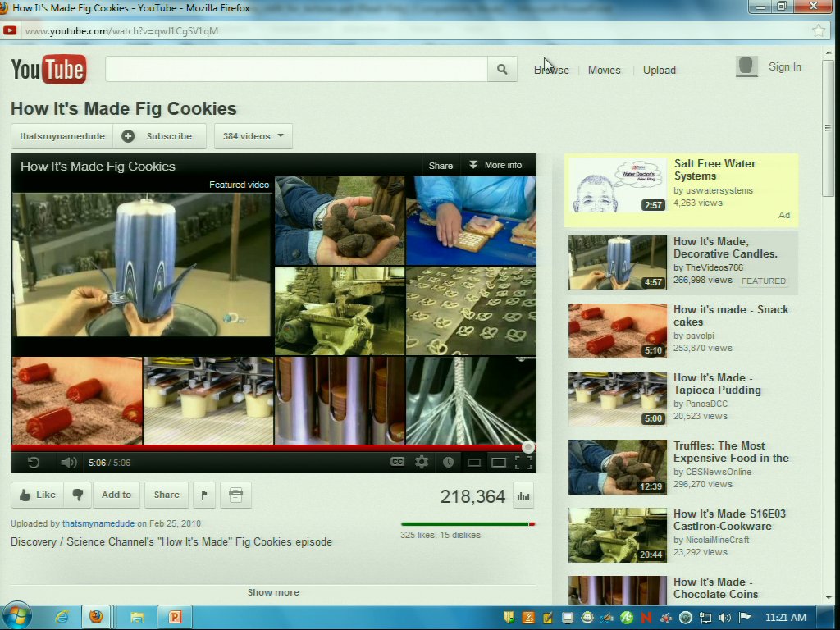Click the replay video icon
This screenshot has height=630, width=840.
[34, 463]
